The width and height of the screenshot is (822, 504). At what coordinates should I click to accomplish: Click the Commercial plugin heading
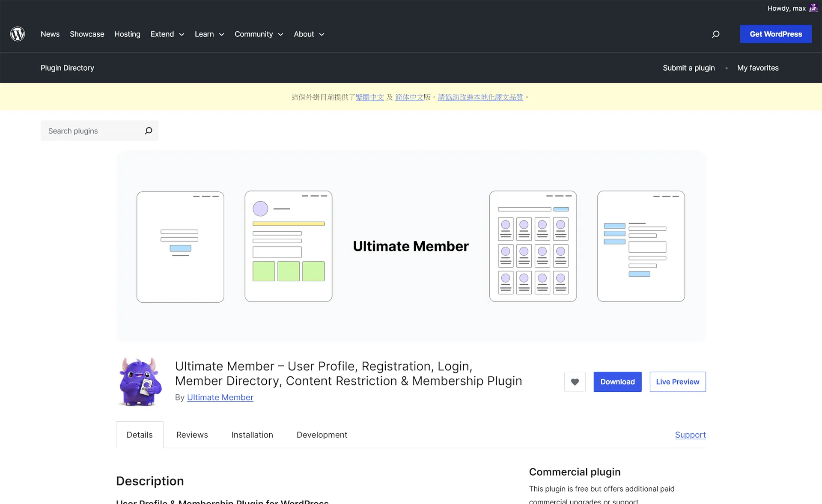pyautogui.click(x=575, y=472)
